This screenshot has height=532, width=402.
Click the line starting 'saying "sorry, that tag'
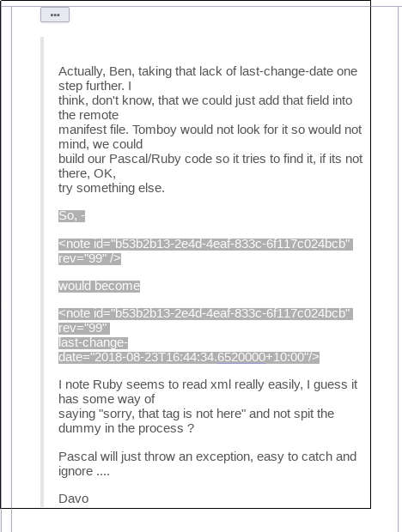coord(196,414)
